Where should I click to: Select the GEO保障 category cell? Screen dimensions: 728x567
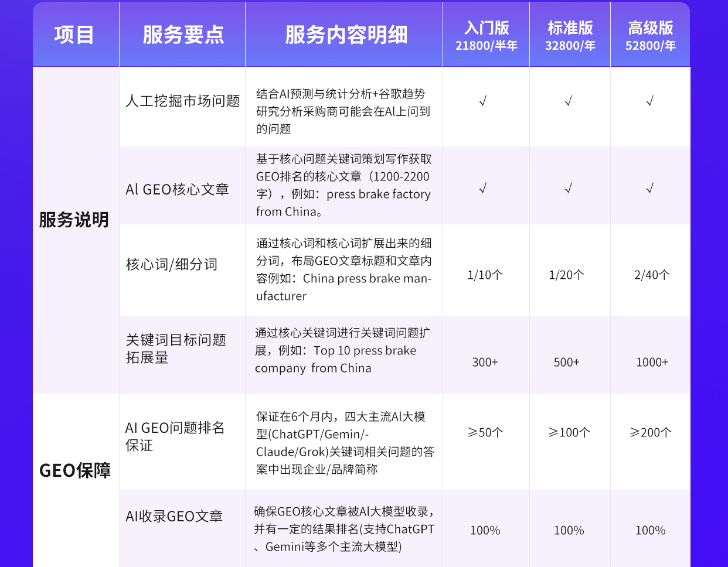click(75, 470)
